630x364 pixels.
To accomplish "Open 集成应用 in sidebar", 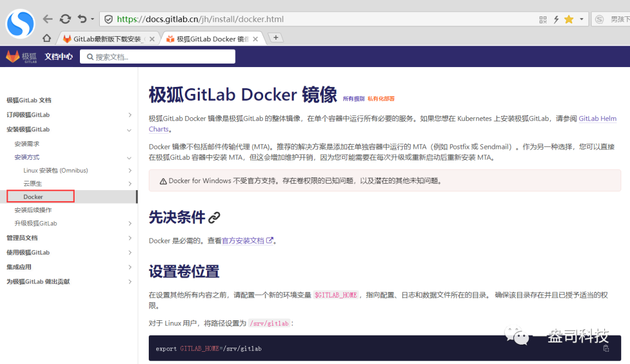I will [x=19, y=267].
